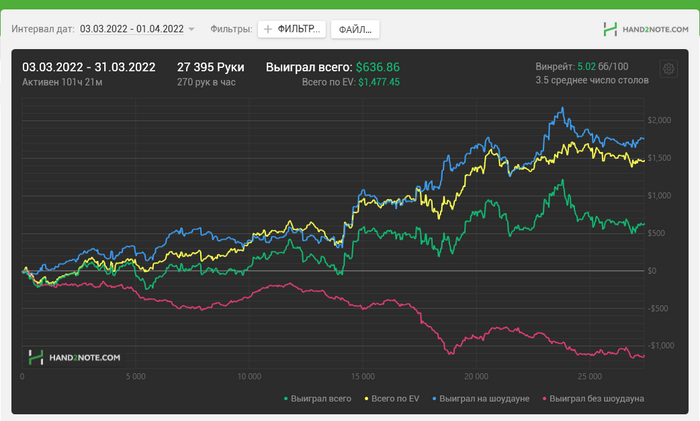
Task: Click the EV total value $1,477.45
Action: click(379, 82)
